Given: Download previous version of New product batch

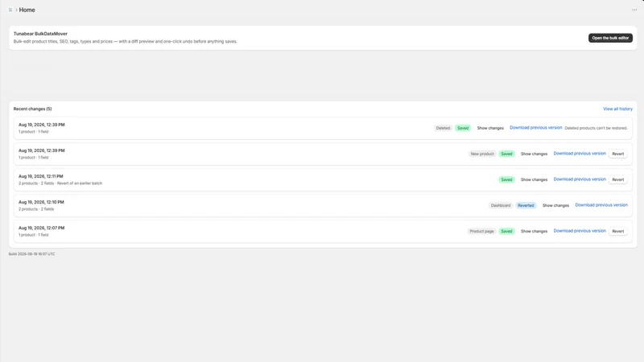Looking at the screenshot, I should [x=580, y=154].
